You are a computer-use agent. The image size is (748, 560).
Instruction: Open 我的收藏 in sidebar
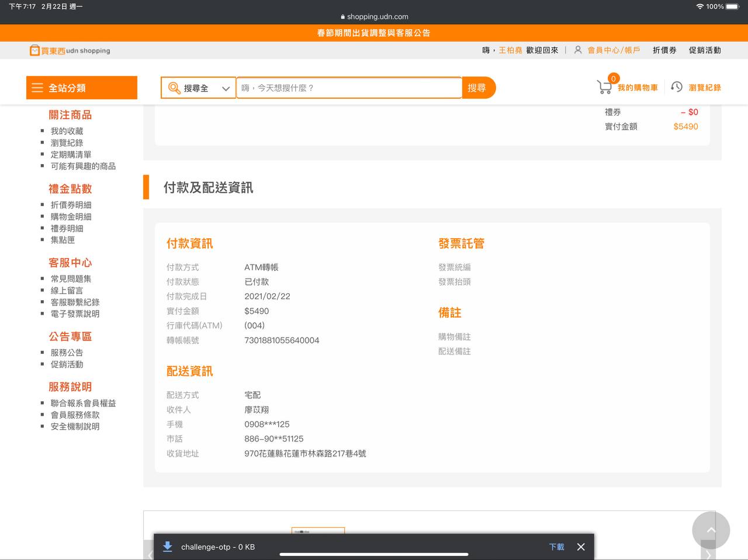pyautogui.click(x=67, y=131)
